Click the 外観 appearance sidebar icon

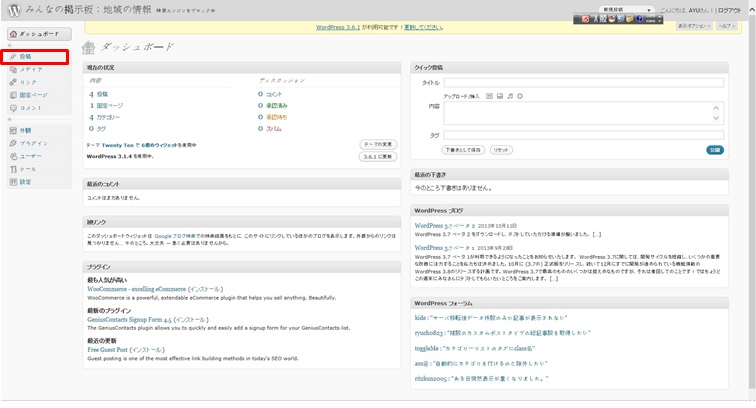13,131
